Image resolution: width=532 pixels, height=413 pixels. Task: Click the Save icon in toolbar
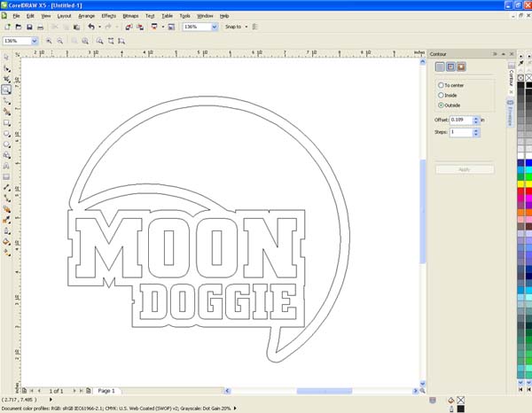click(x=29, y=27)
